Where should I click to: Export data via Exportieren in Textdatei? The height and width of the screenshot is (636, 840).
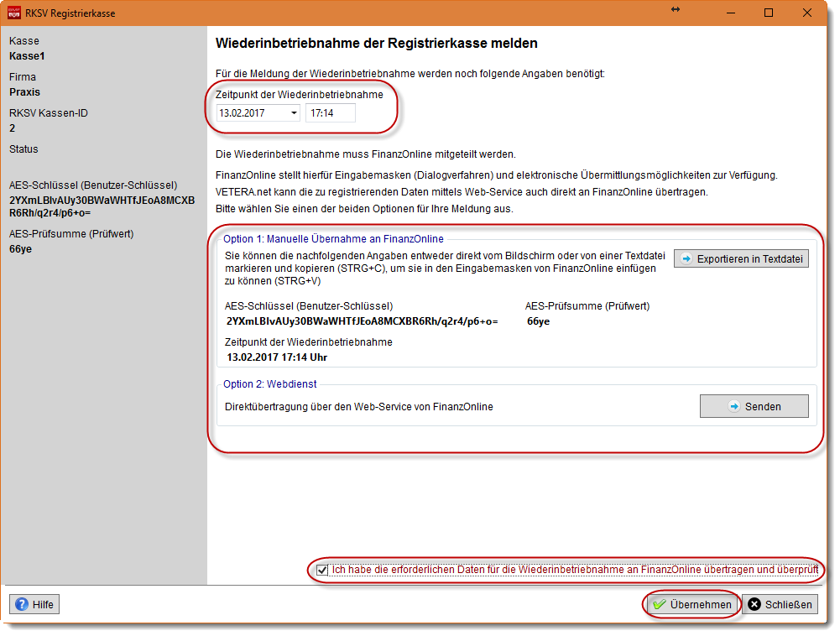[741, 259]
